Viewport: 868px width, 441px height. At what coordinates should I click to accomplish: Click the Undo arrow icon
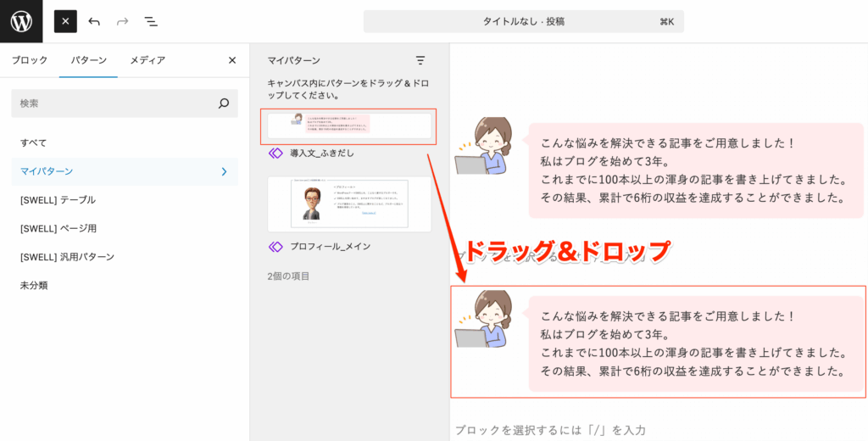coord(94,21)
